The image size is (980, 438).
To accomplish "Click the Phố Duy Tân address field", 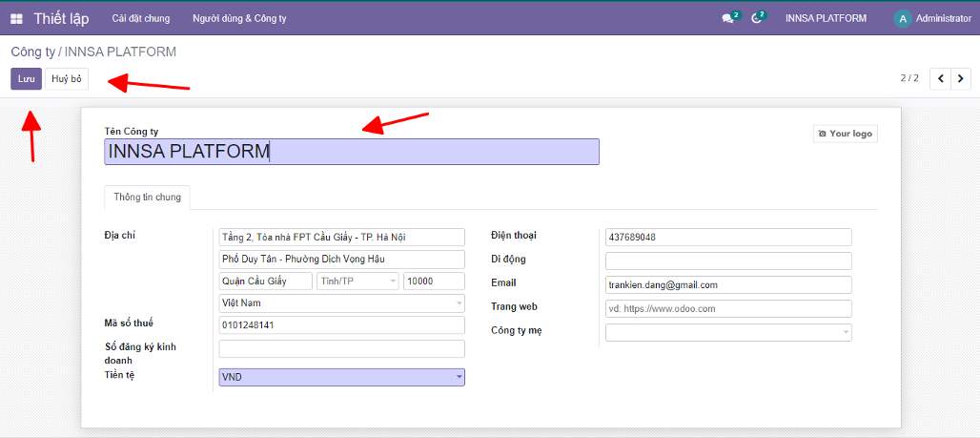I will tap(341, 260).
